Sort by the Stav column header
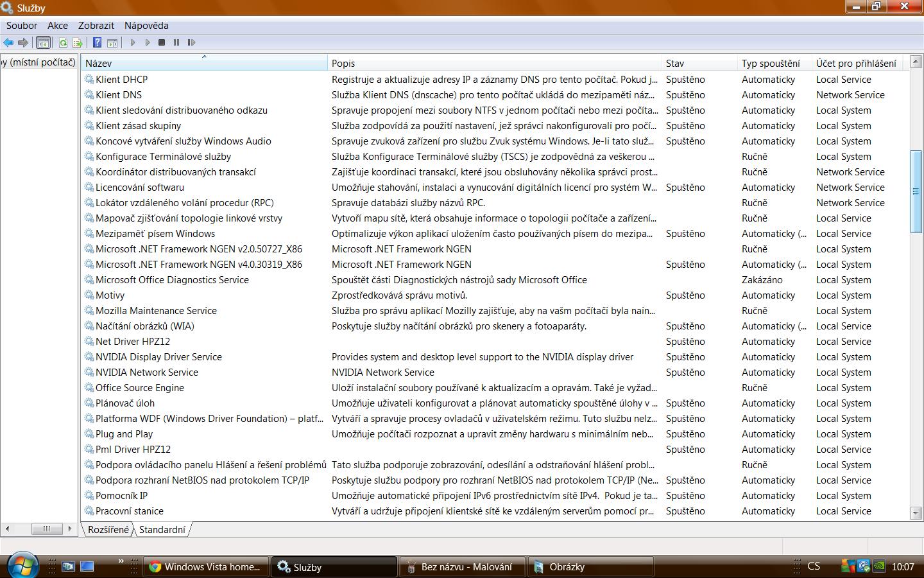The height and width of the screenshot is (578, 924). pos(699,63)
